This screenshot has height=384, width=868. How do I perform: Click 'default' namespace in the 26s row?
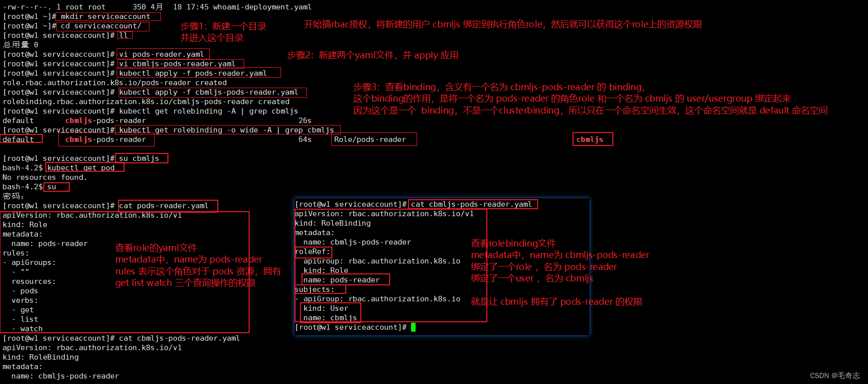tap(18, 121)
